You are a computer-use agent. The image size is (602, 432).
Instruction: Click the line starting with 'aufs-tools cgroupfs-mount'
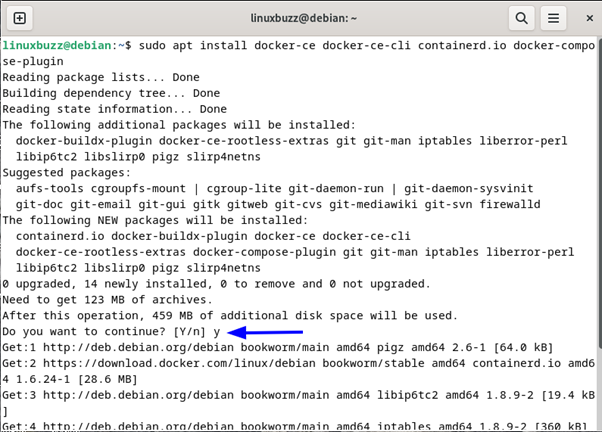point(275,189)
